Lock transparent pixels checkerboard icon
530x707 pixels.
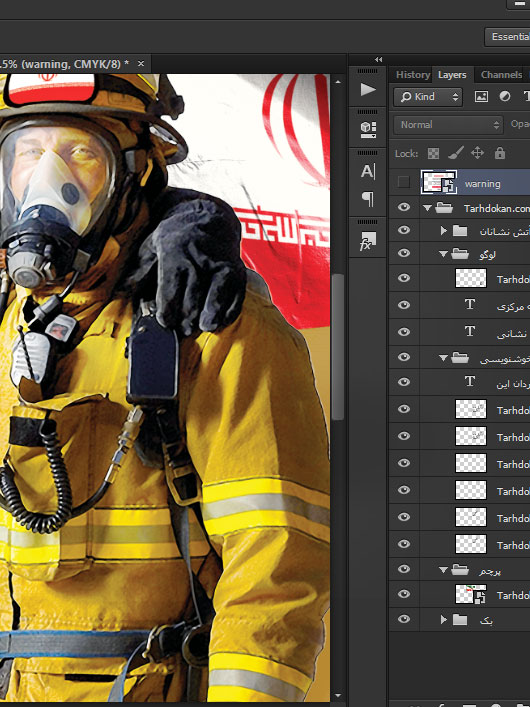tap(433, 153)
